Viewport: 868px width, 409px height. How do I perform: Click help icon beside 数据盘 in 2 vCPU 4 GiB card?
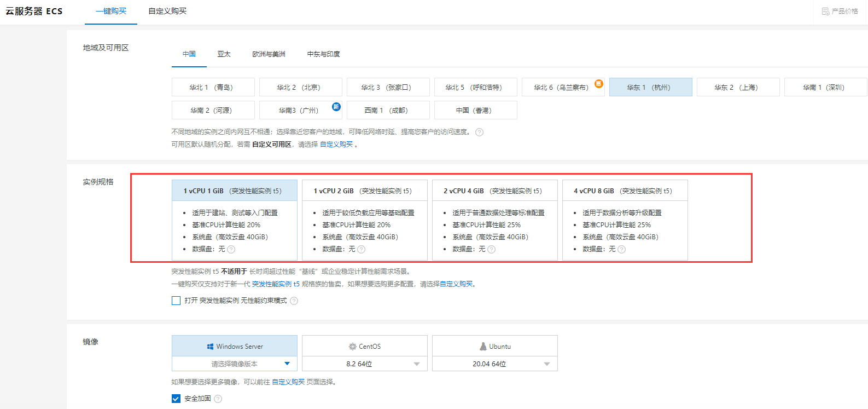491,249
